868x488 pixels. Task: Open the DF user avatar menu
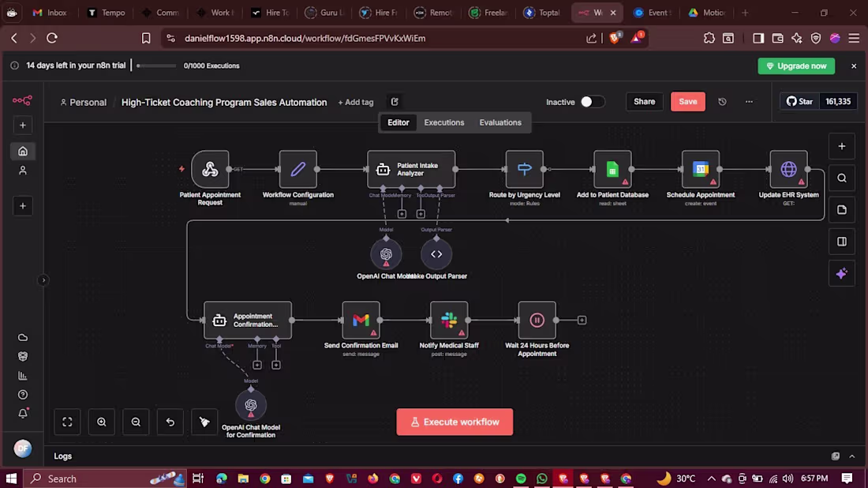coord(23,449)
